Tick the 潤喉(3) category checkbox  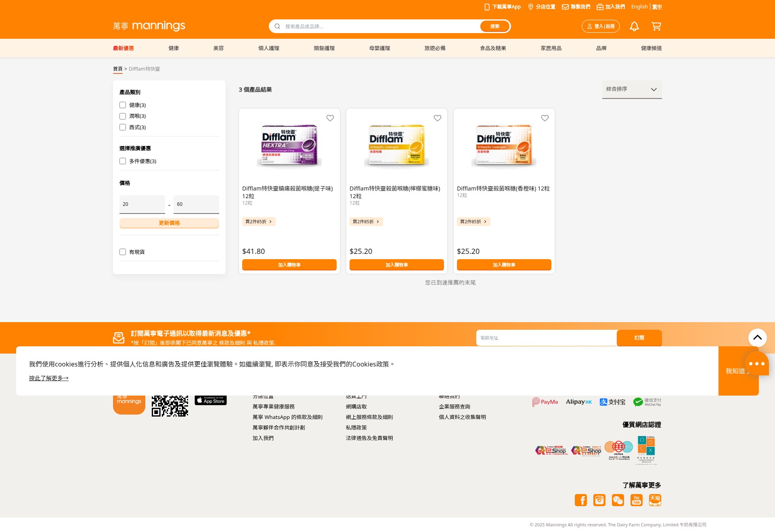tap(123, 116)
